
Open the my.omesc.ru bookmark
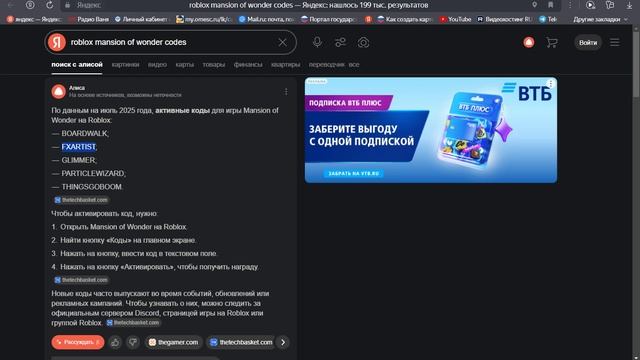(x=204, y=19)
